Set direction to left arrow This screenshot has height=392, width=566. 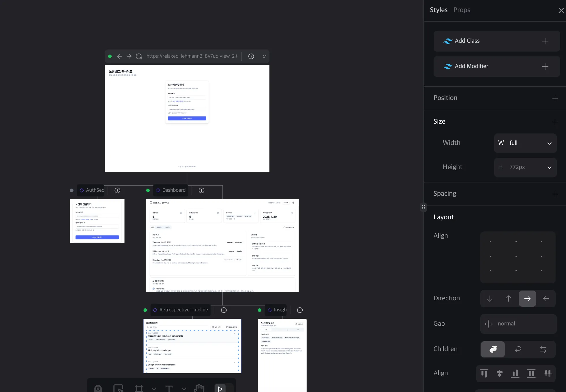pyautogui.click(x=546, y=299)
